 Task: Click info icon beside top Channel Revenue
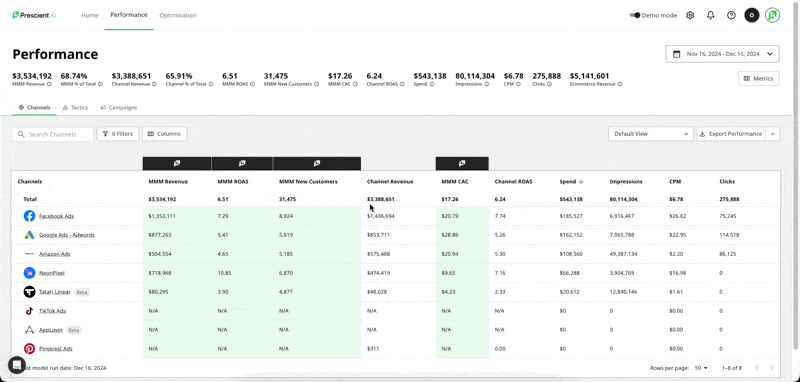(155, 84)
